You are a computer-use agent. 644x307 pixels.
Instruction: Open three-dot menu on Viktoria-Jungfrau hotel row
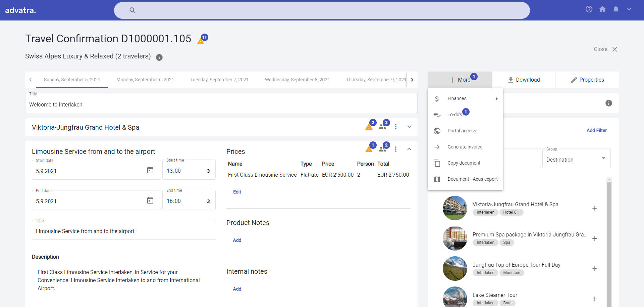click(x=396, y=127)
